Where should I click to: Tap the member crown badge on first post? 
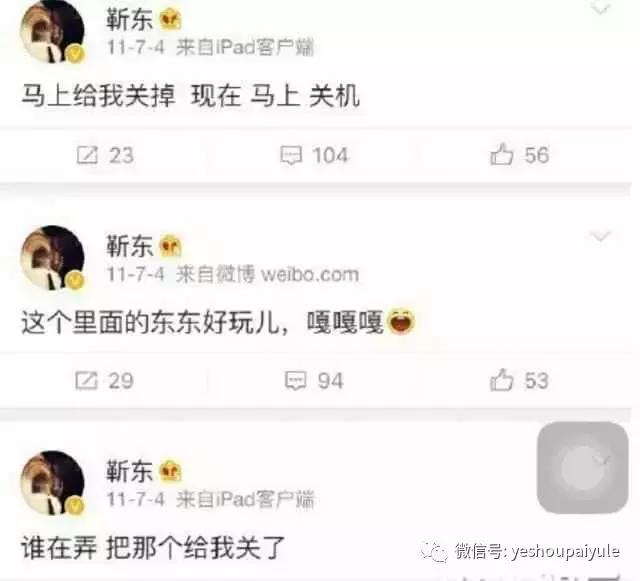[170, 20]
